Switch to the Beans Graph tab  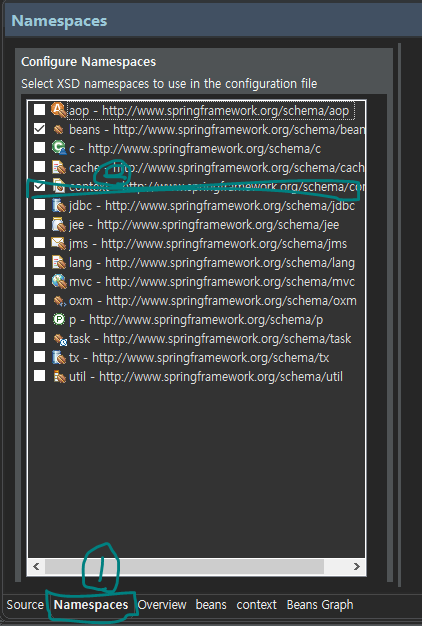(320, 604)
